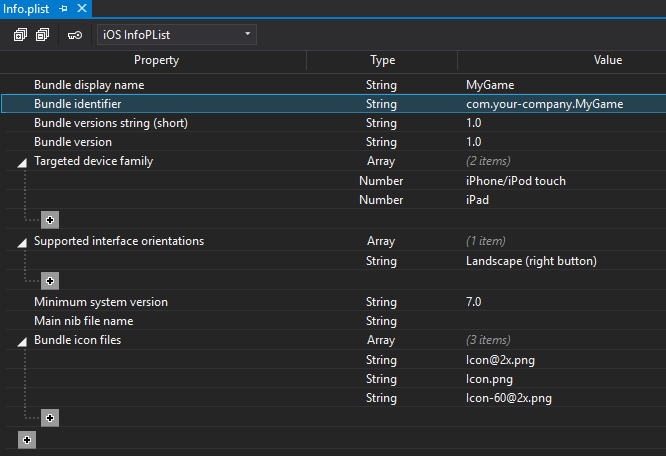Pin the Info.plist tab

coord(64,8)
